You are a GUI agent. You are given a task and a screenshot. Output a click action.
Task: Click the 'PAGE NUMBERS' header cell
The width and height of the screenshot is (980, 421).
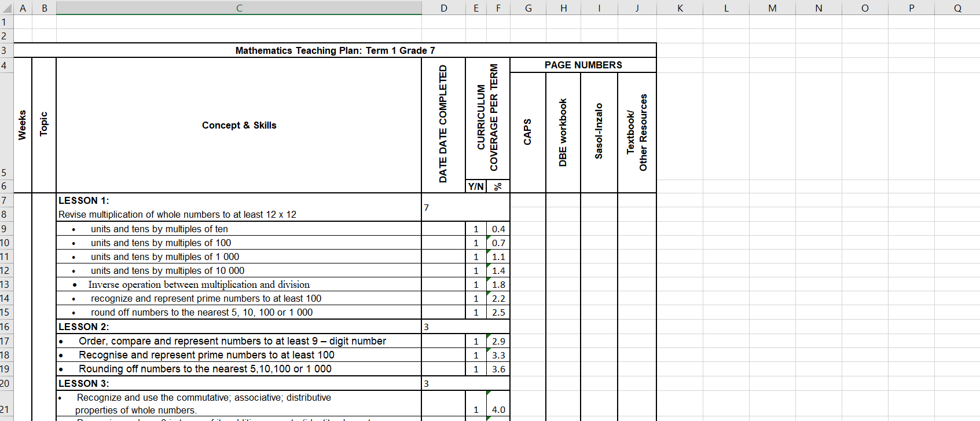click(x=583, y=65)
